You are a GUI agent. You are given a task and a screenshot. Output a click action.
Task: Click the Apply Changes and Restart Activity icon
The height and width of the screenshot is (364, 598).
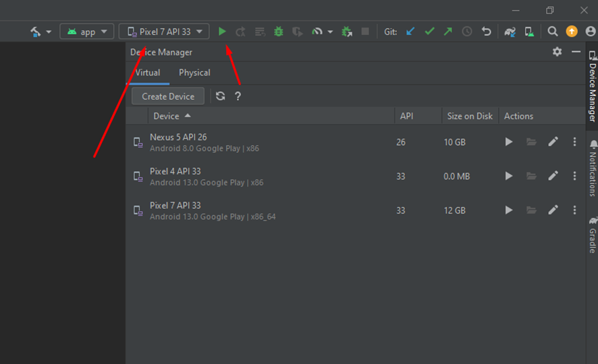click(x=240, y=32)
